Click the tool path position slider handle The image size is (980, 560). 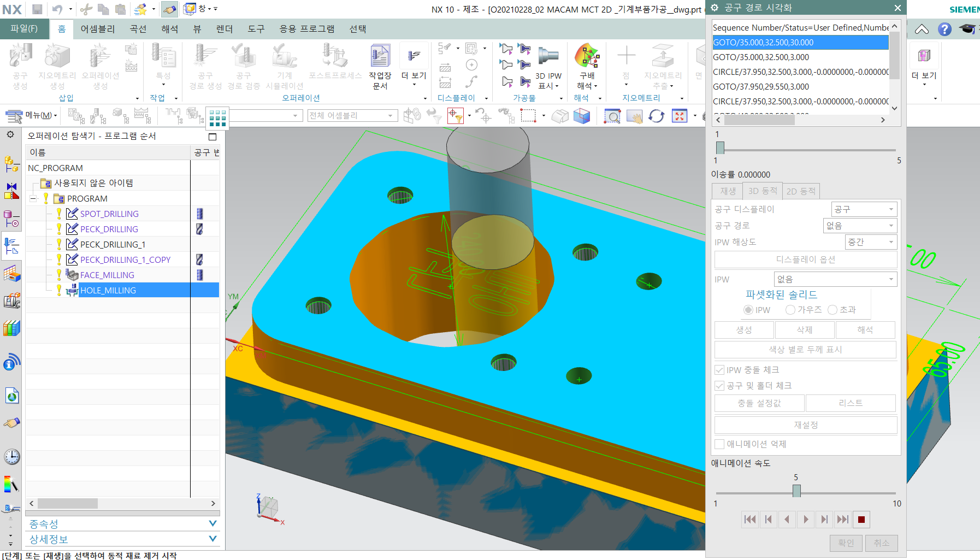pos(720,148)
